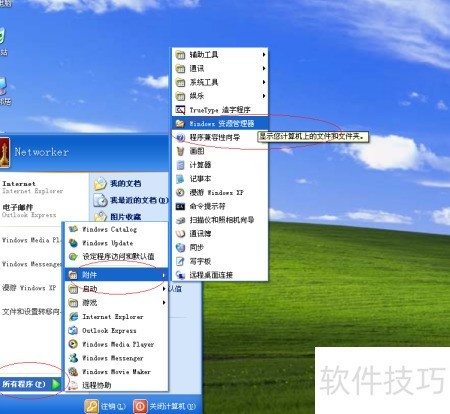Open the 写字板 WordPad icon
The height and width of the screenshot is (414, 450).
(180, 261)
